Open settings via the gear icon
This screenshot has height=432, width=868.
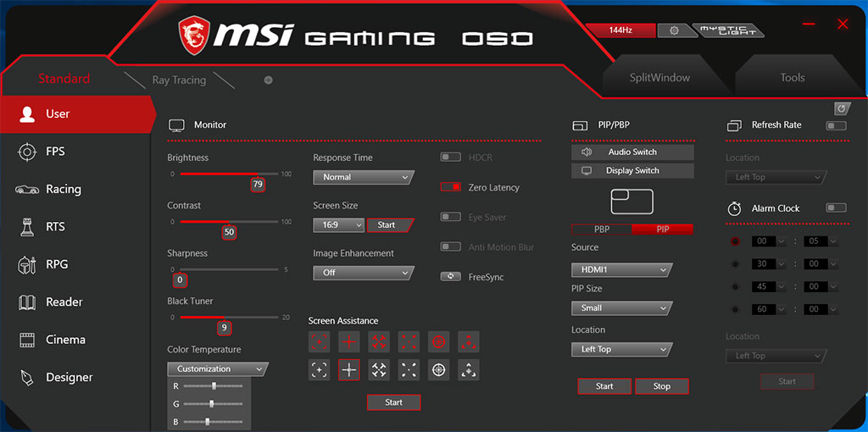674,30
